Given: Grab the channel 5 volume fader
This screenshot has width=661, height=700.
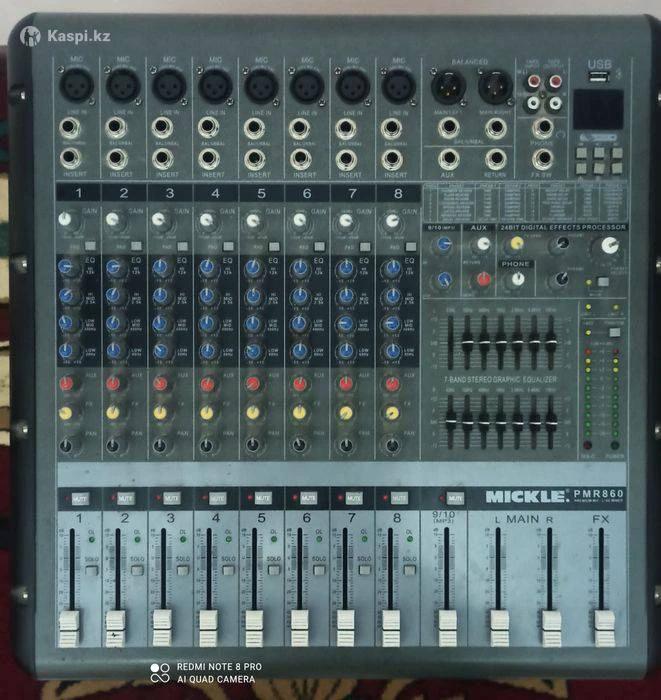Looking at the screenshot, I should point(254,629).
